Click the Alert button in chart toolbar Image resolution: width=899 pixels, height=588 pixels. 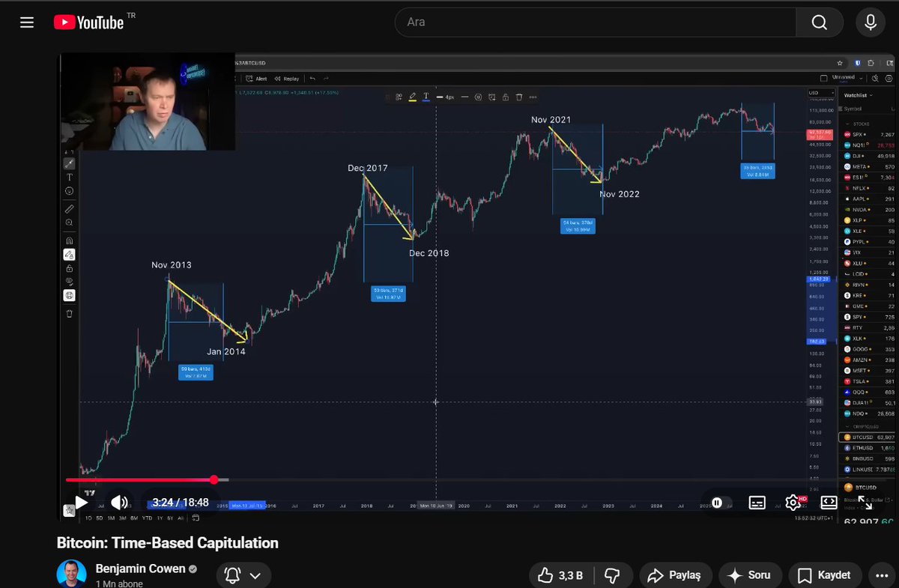(257, 79)
